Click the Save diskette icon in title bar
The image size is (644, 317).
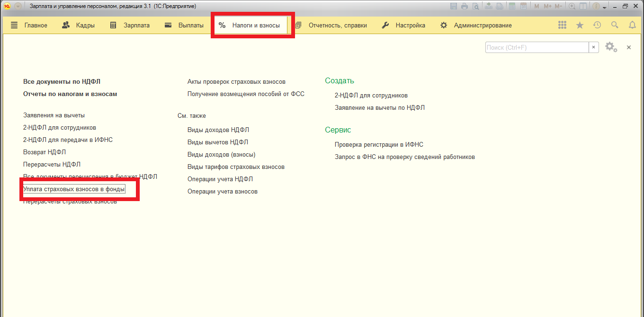454,6
